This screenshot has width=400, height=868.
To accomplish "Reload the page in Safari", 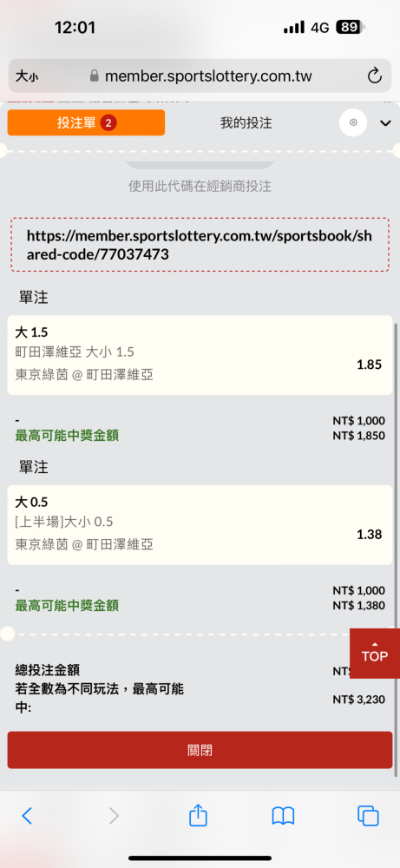I will tap(375, 76).
